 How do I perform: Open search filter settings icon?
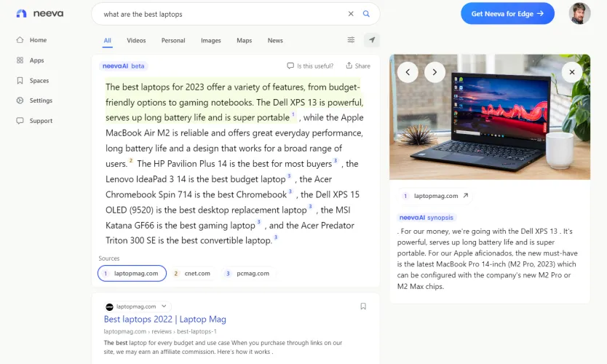tap(352, 40)
